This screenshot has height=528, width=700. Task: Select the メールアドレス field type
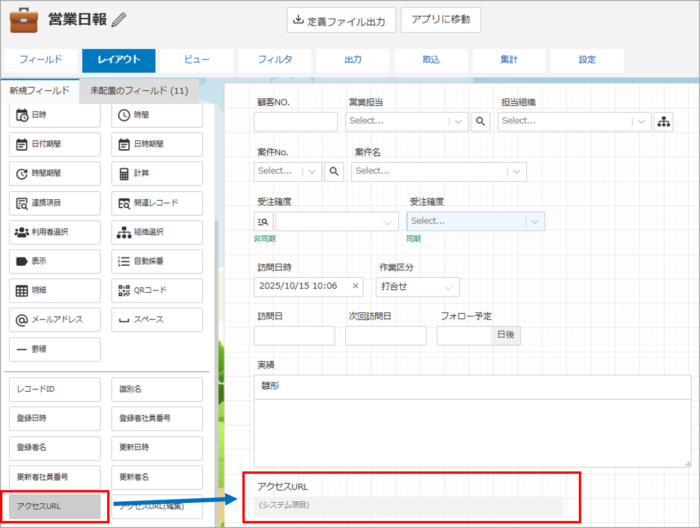[55, 320]
